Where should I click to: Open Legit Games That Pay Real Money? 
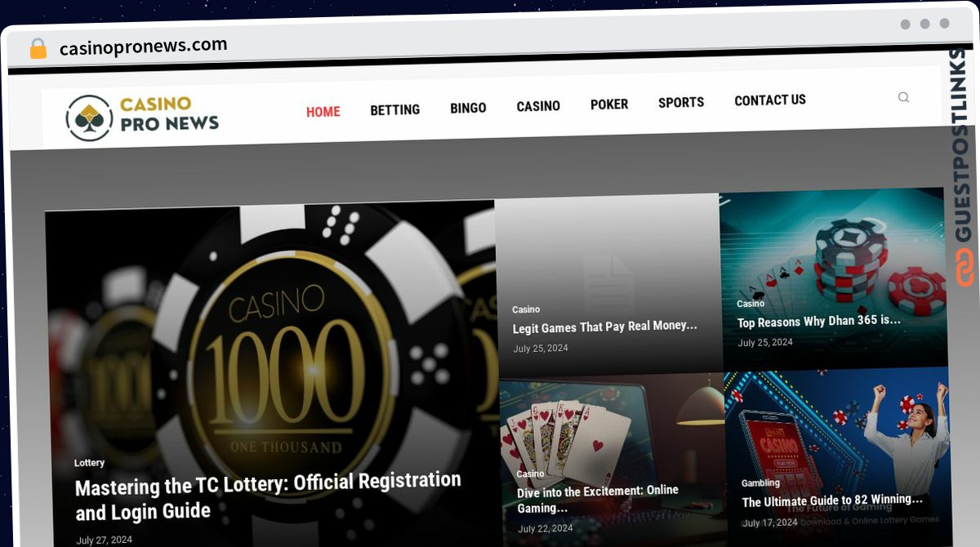point(605,327)
